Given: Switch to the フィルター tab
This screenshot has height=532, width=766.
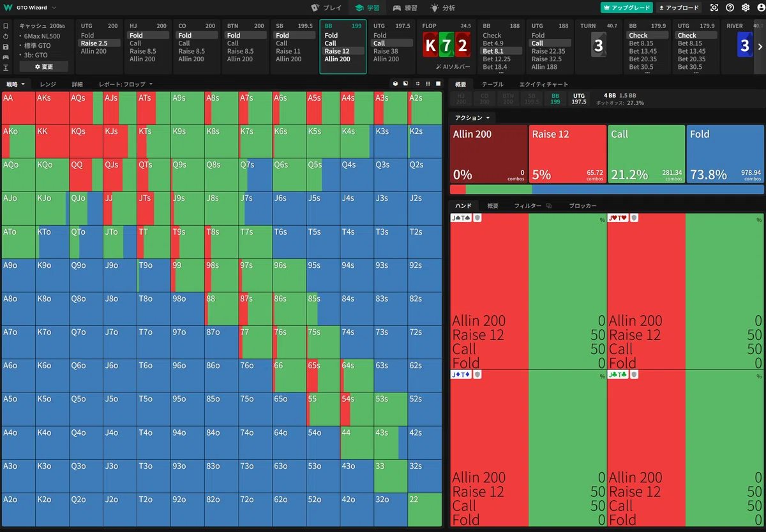Looking at the screenshot, I should pos(528,206).
